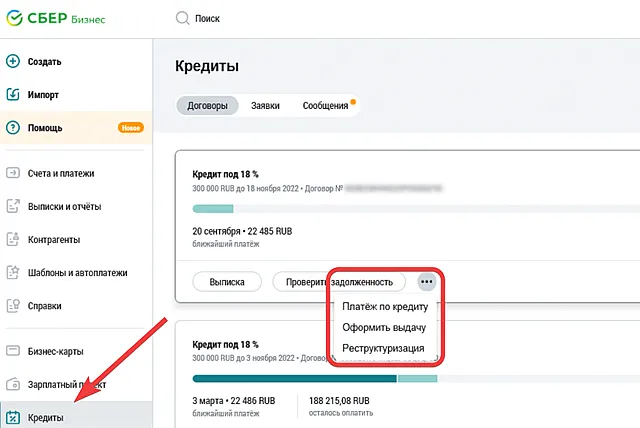Click the second credit's dark progress bar
This screenshot has height=428, width=640.
[294, 379]
